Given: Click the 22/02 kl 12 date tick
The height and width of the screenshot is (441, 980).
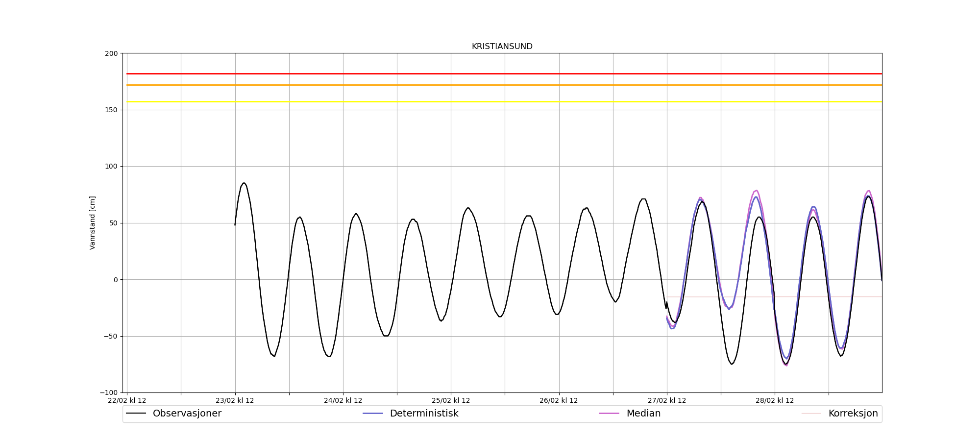Looking at the screenshot, I should pyautogui.click(x=127, y=400).
